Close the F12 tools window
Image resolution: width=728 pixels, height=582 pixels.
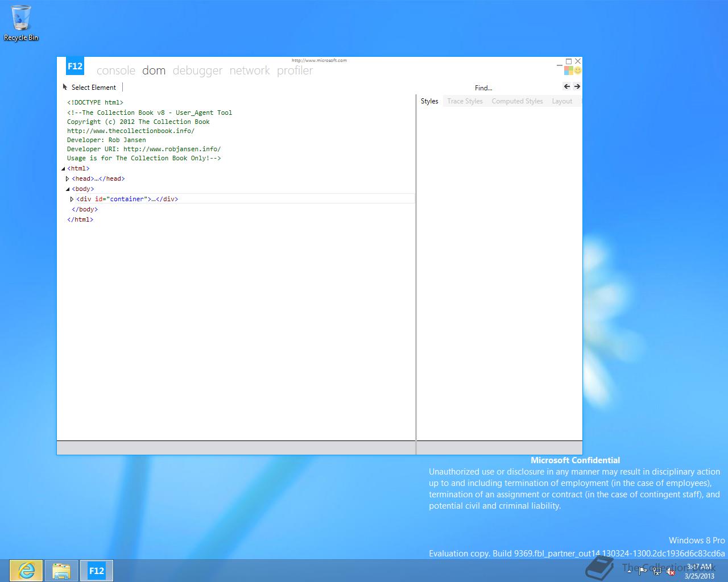pos(578,61)
